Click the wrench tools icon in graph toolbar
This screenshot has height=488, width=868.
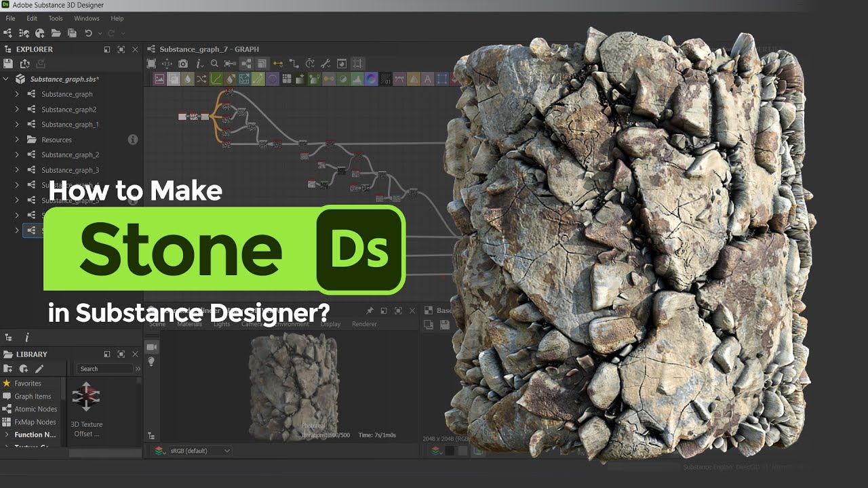325,64
